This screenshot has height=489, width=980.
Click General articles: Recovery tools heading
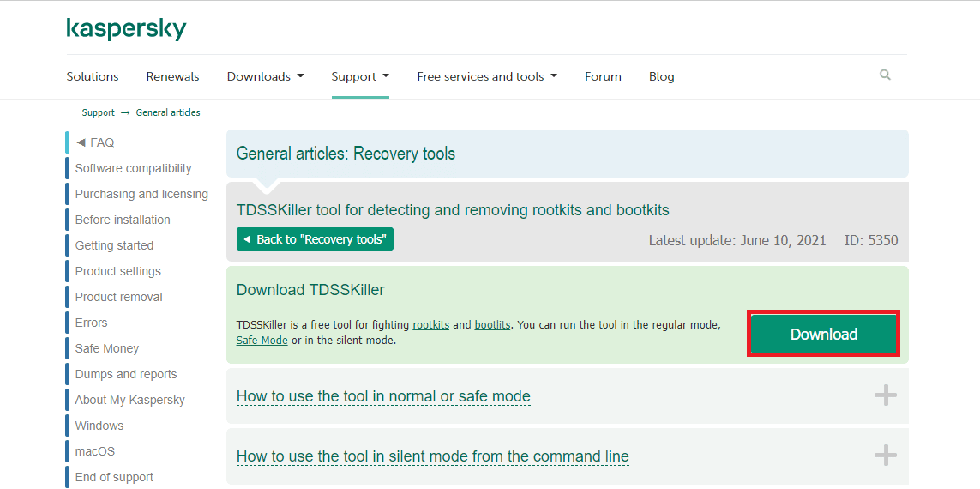click(346, 154)
